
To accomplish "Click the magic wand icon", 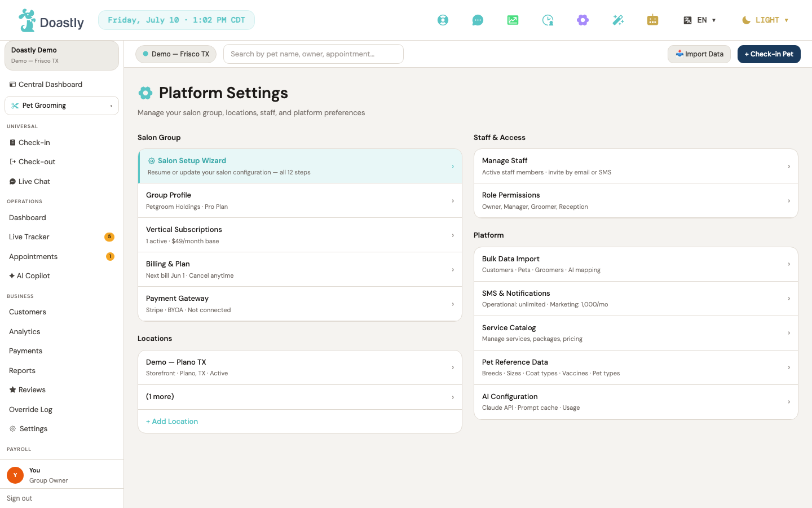I will [x=618, y=20].
